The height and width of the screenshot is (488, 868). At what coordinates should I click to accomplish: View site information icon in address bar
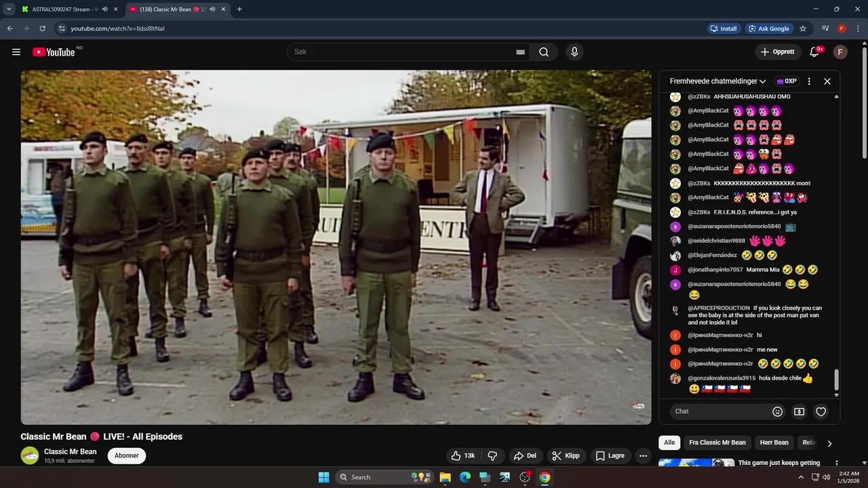click(x=62, y=28)
